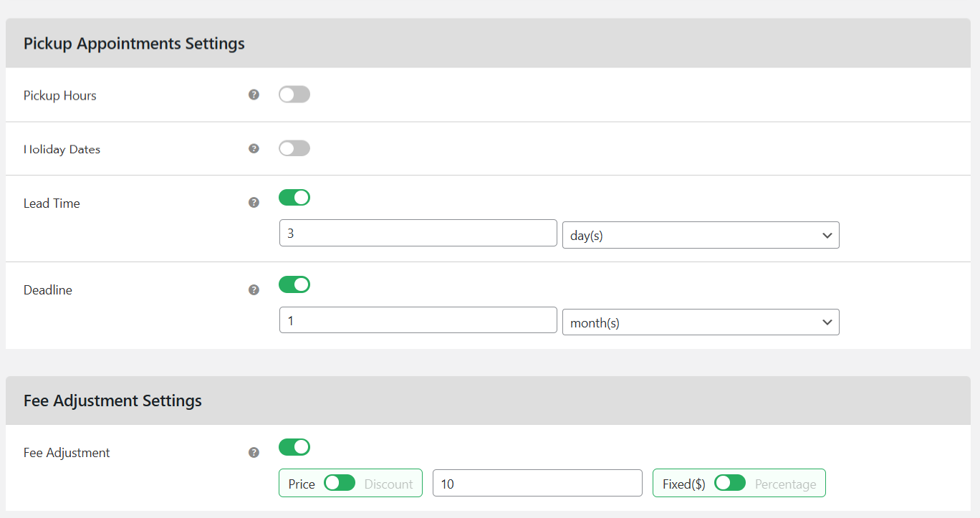Disable the Lead Time toggle

click(x=294, y=197)
